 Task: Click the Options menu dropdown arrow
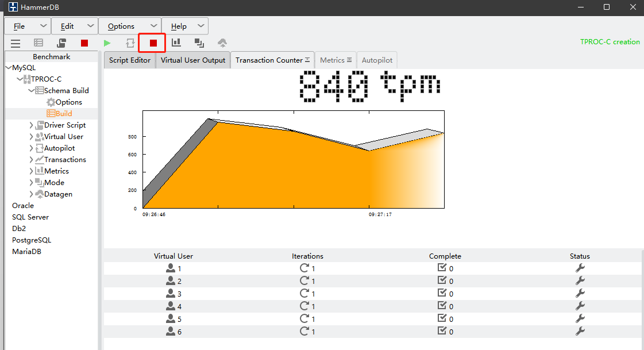click(x=153, y=26)
